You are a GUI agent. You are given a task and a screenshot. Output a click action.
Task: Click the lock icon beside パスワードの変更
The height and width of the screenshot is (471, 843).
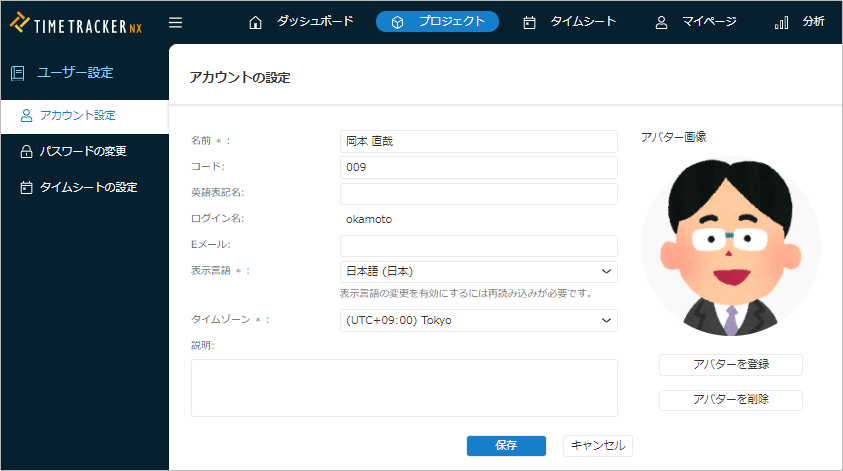click(27, 151)
